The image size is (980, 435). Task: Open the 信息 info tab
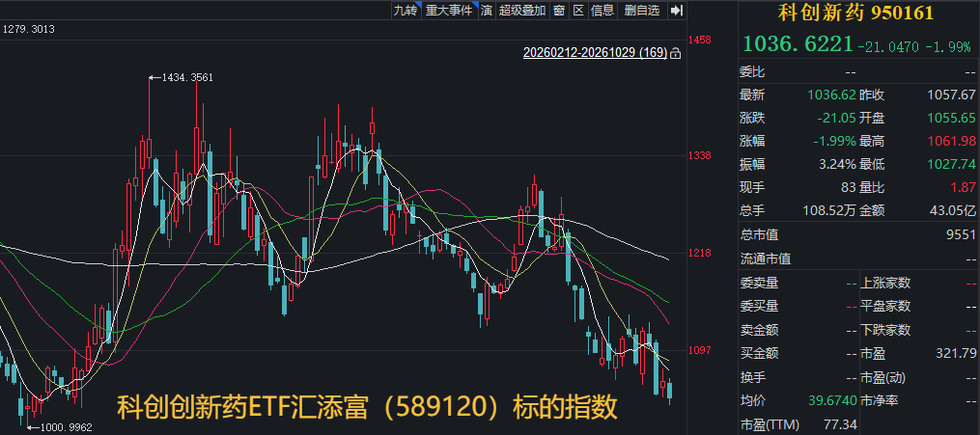602,10
